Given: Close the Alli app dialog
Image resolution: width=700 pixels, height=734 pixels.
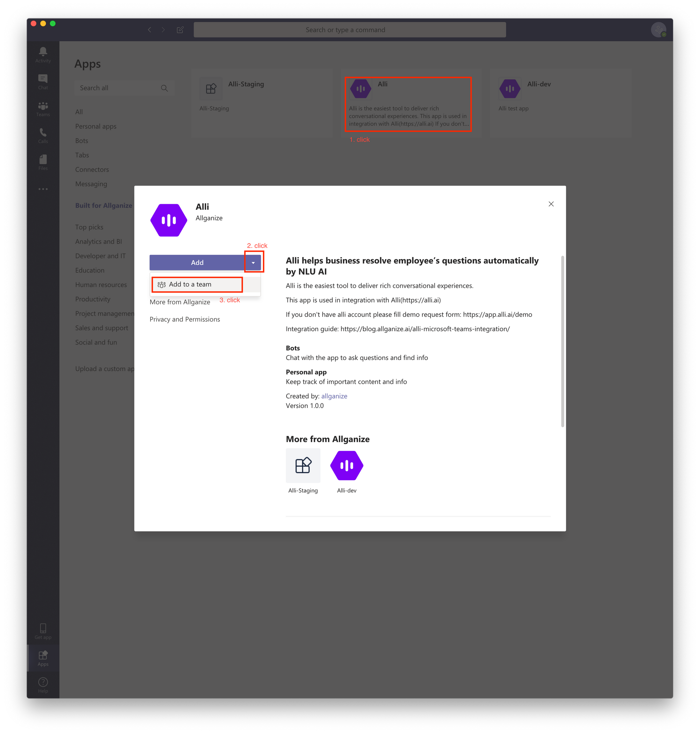Looking at the screenshot, I should pyautogui.click(x=551, y=204).
